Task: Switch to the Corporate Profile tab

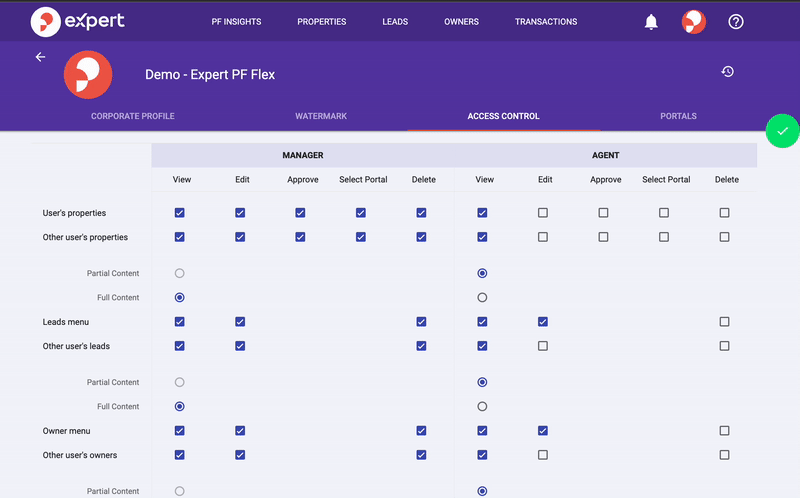Action: 133,116
